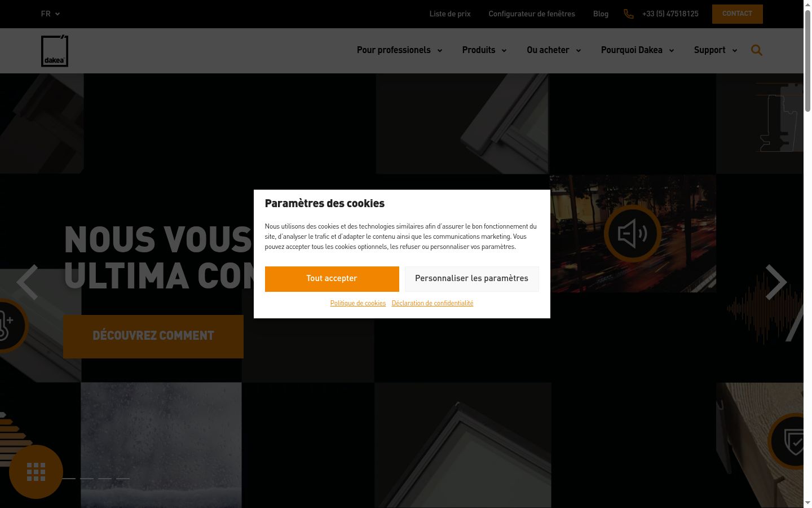
Task: Go to next slide arrow
Action: tap(776, 282)
